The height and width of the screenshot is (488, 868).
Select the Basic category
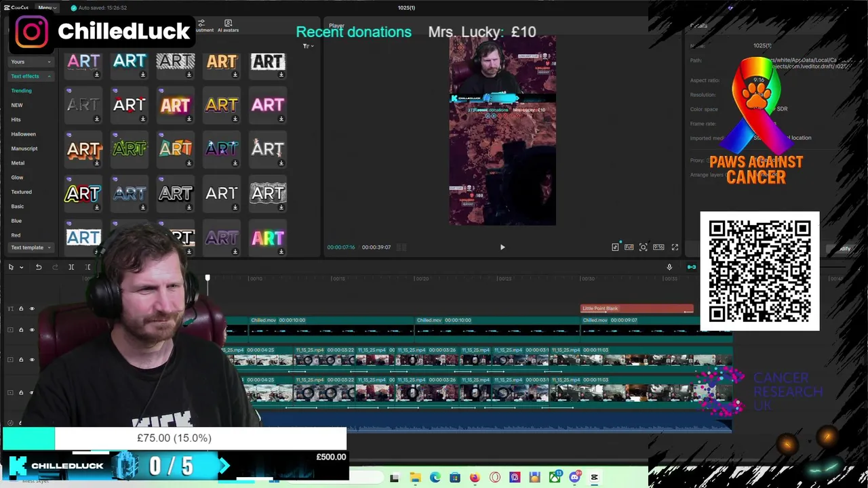click(x=17, y=206)
